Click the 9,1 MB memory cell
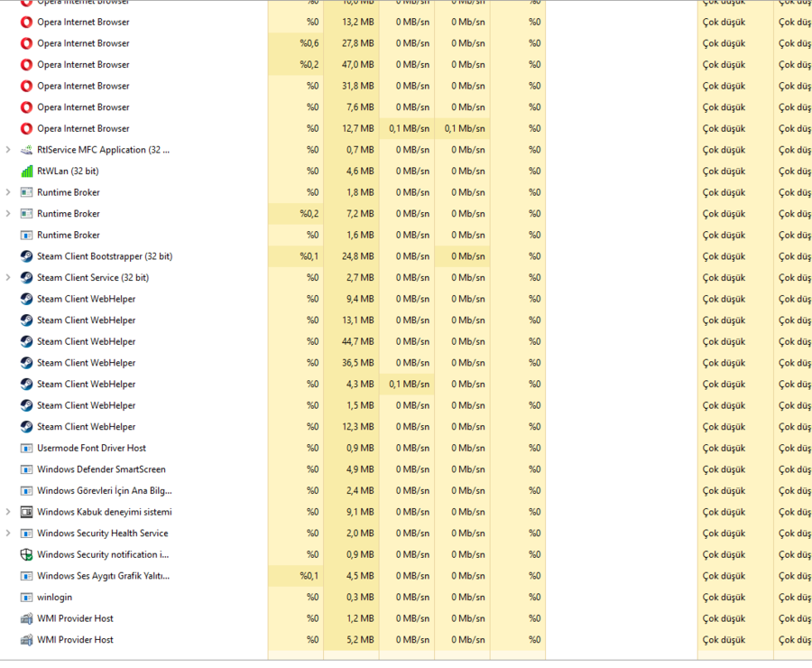Viewport: 812px width, 668px height. click(351, 512)
